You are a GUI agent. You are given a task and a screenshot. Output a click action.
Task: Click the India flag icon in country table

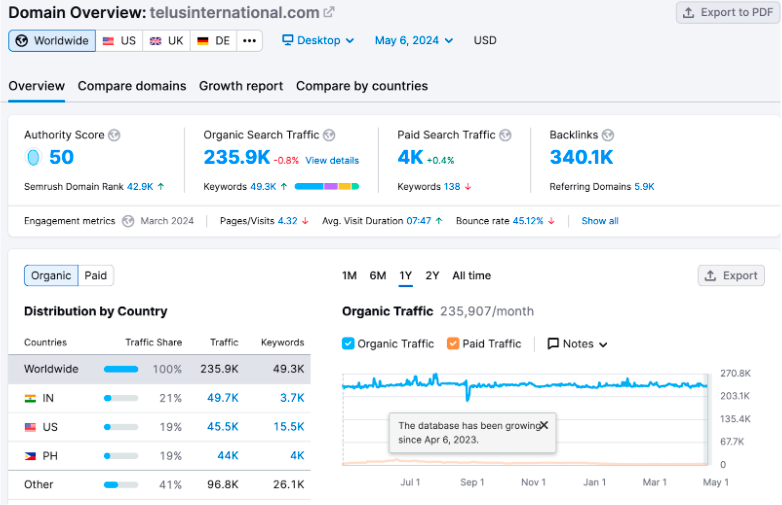(x=30, y=398)
